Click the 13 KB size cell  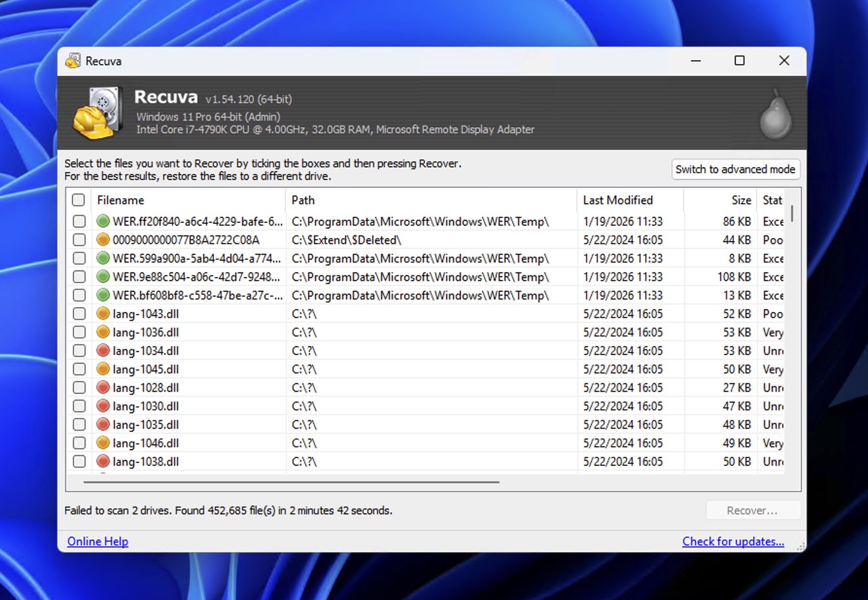(x=737, y=295)
